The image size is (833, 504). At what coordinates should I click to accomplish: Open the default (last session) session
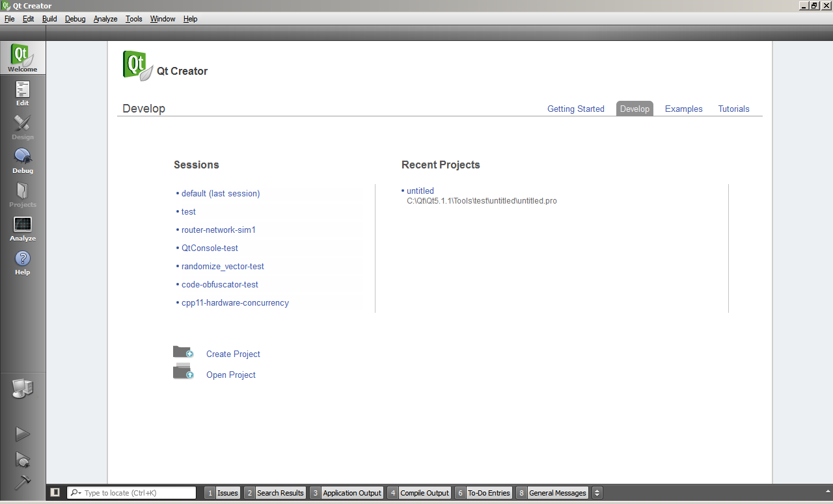[x=221, y=193]
